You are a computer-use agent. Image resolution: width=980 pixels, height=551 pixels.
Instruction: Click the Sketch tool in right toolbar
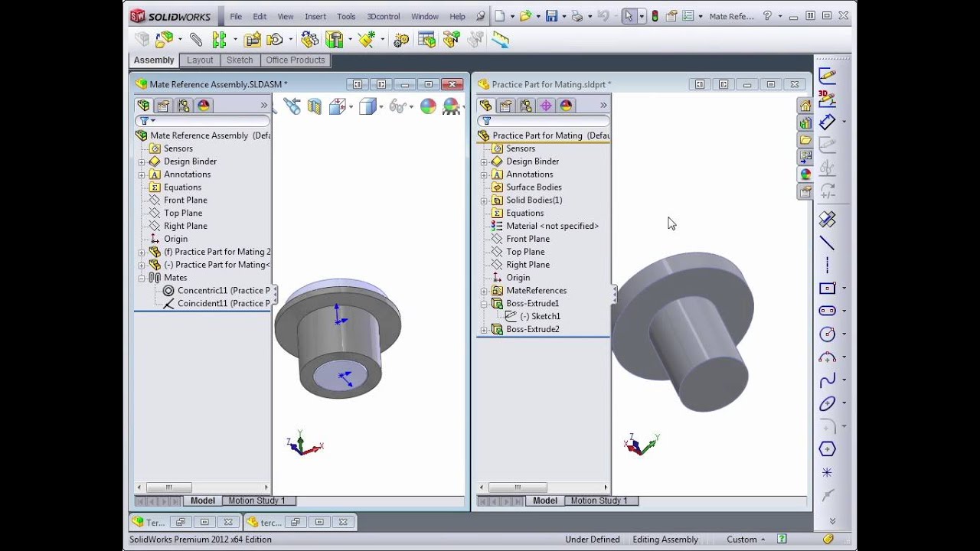(827, 75)
